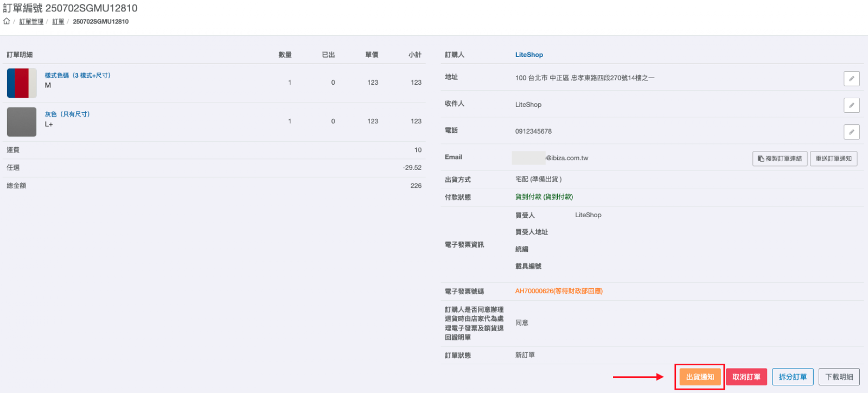Screen dimensions: 868x393
Task: Click the email @ibiza.com.tw text
Action: 567,158
